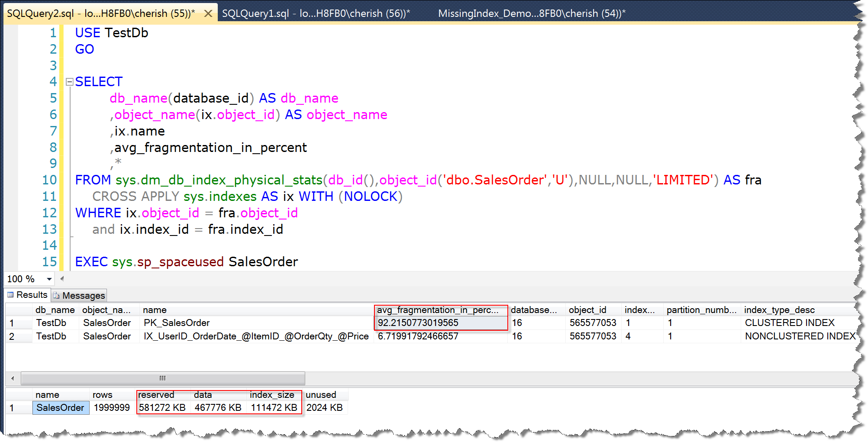868x442 pixels.
Task: Select row 1 header in first grid
Action: (19, 323)
